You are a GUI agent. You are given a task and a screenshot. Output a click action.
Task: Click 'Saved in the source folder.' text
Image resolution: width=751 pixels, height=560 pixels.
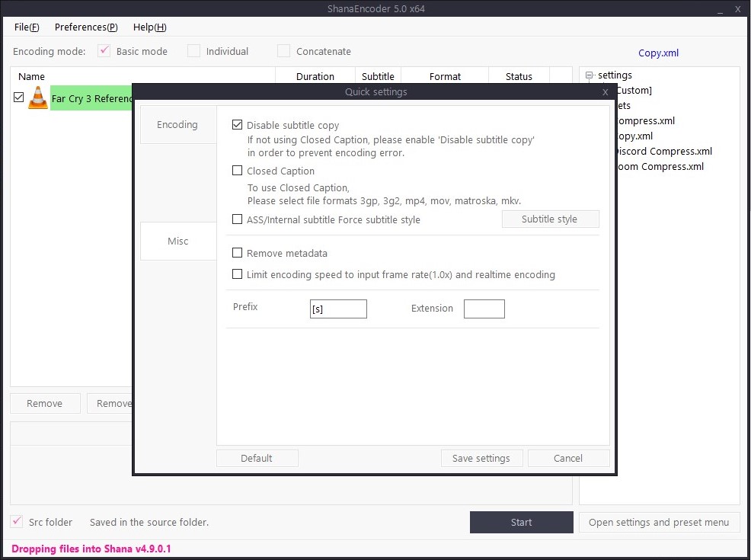click(149, 522)
